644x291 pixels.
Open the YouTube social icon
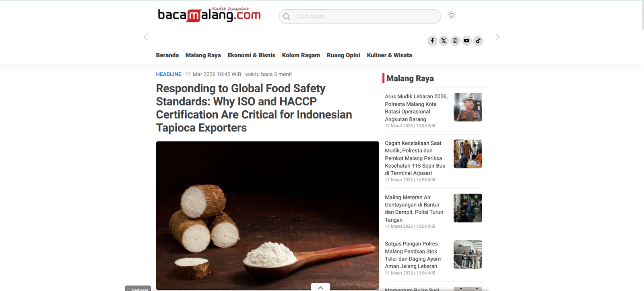coord(466,41)
